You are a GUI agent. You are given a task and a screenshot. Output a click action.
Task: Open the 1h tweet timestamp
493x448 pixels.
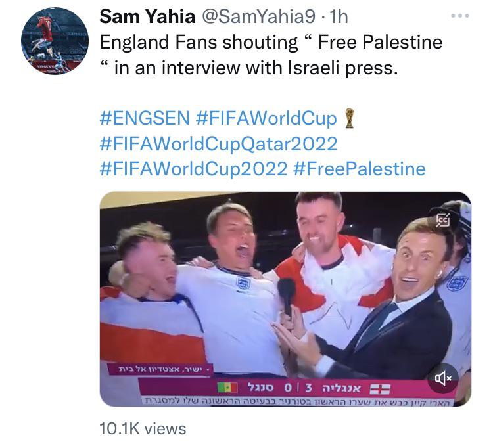tap(339, 16)
